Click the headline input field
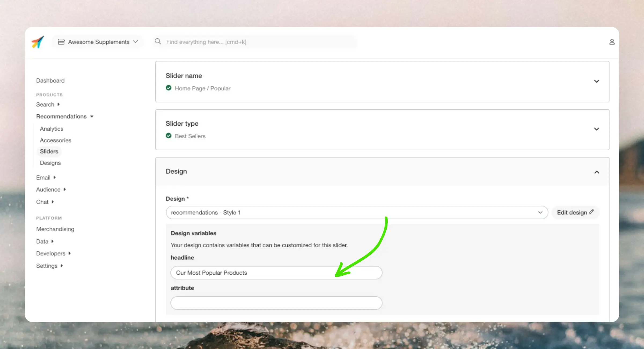Screen dimensions: 644x349 (276, 273)
